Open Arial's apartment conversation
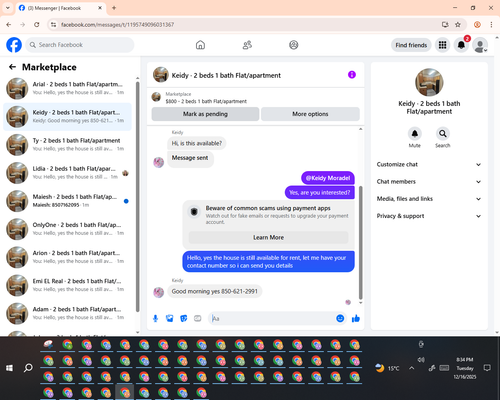This screenshot has width=500, height=400. (x=67, y=89)
